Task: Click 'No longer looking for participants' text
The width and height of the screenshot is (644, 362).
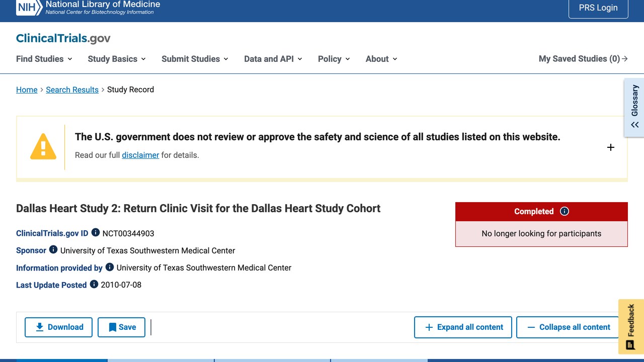Action: tap(541, 233)
